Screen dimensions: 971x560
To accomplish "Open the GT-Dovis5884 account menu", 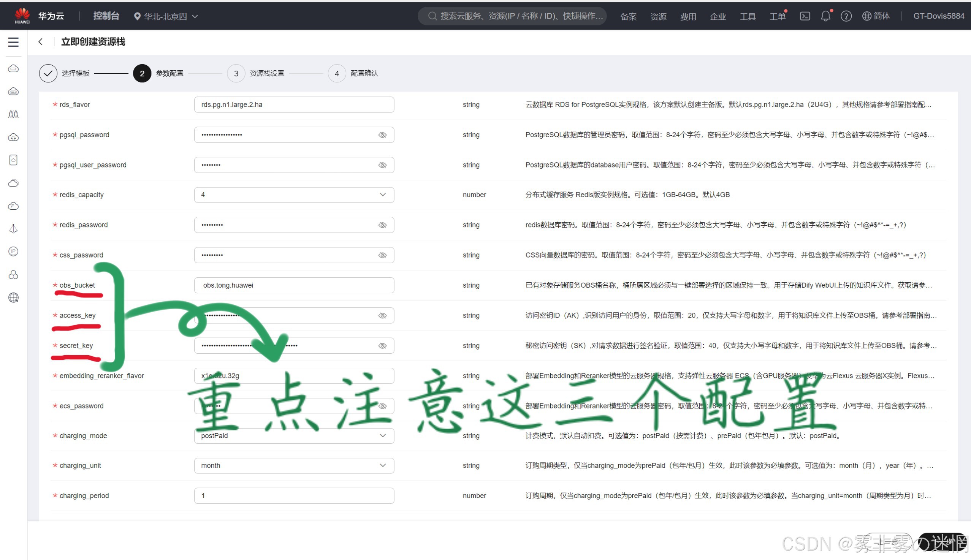I will coord(938,16).
